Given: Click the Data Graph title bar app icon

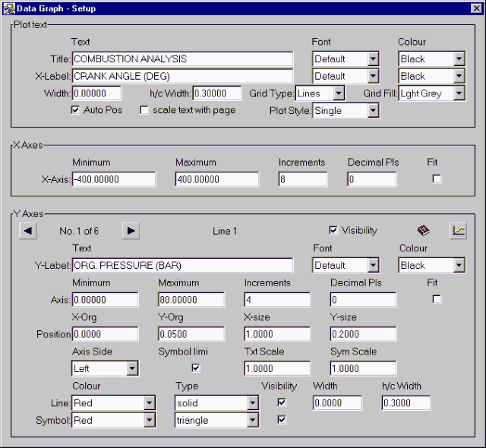Looking at the screenshot, I should [8, 8].
